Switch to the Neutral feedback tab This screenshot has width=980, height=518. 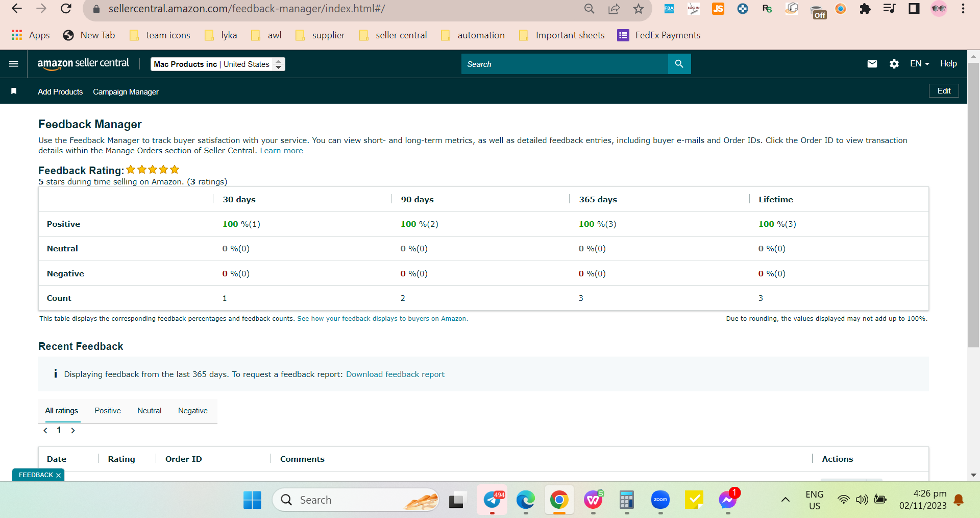(x=150, y=411)
